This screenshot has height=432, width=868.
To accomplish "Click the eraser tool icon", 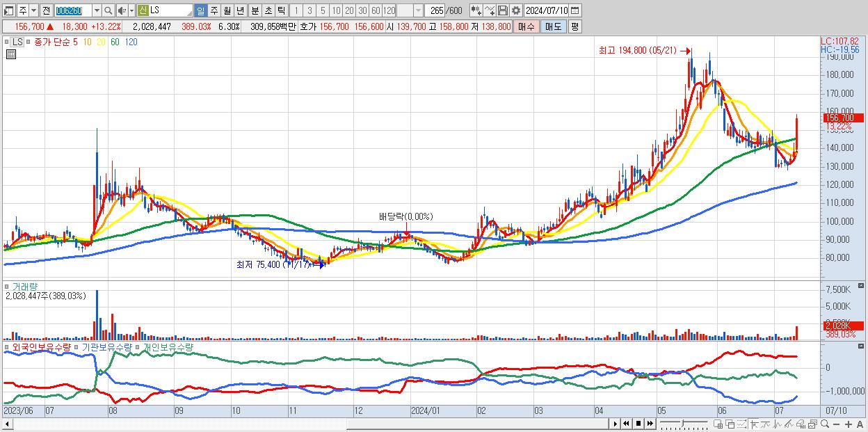I will tap(801, 424).
